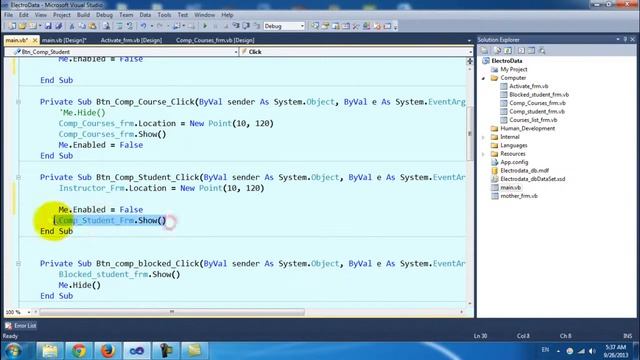Click the Save All toolbar icon
Image resolution: width=640 pixels, height=360 pixels.
click(x=58, y=26)
